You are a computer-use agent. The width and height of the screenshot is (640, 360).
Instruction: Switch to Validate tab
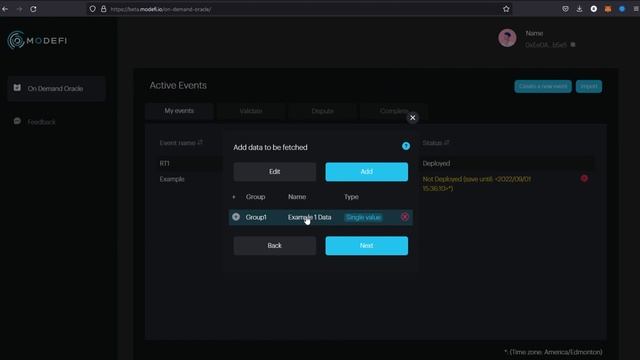pyautogui.click(x=251, y=111)
